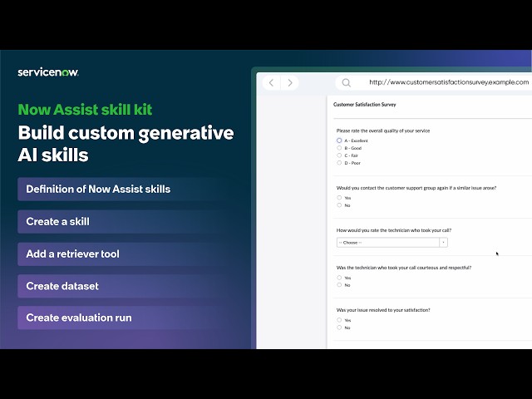This screenshot has height=399, width=532.
Task: Click the arrow on the technician rating dropdown
Action: point(443,242)
